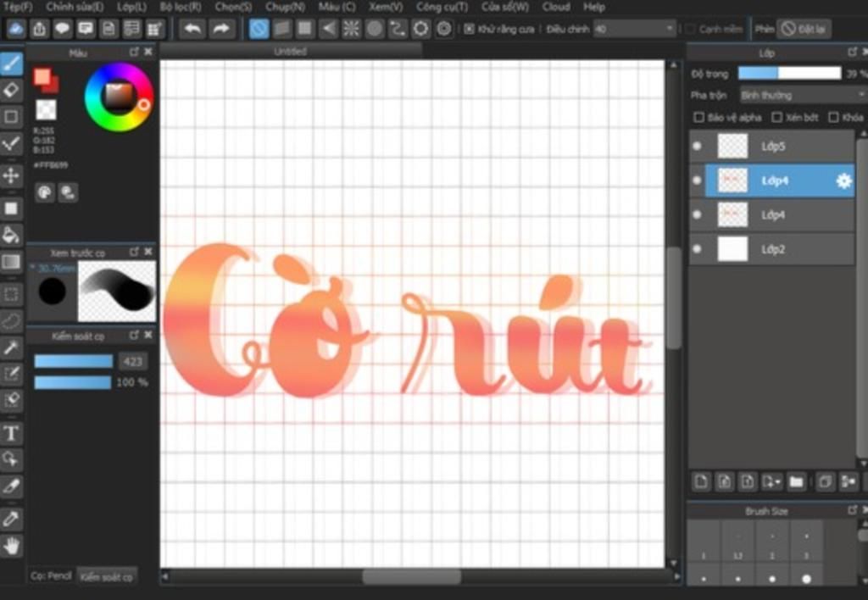Toggle Cạnh mềm checkbox
Viewport: 868px width, 600px height.
(690, 29)
